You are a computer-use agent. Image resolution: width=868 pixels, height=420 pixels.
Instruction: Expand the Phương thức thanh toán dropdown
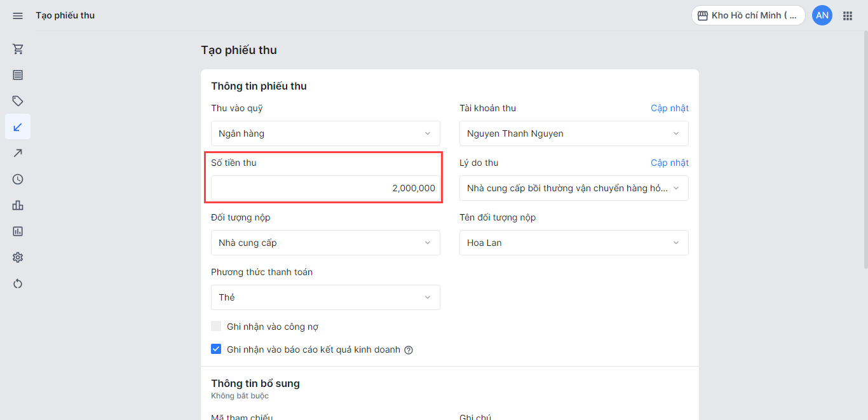[325, 297]
